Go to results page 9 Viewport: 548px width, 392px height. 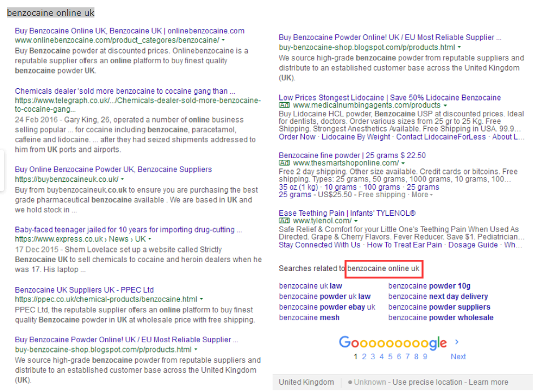[425, 357]
